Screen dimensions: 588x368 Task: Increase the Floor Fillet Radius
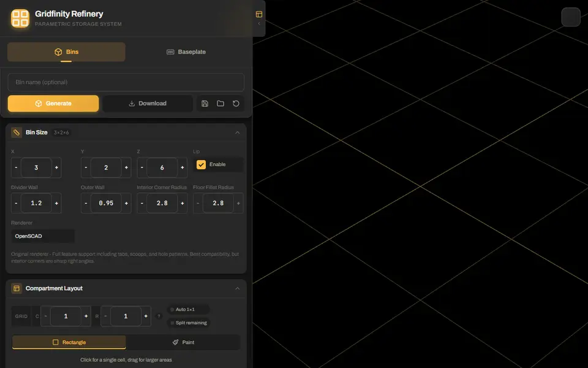[x=238, y=203]
